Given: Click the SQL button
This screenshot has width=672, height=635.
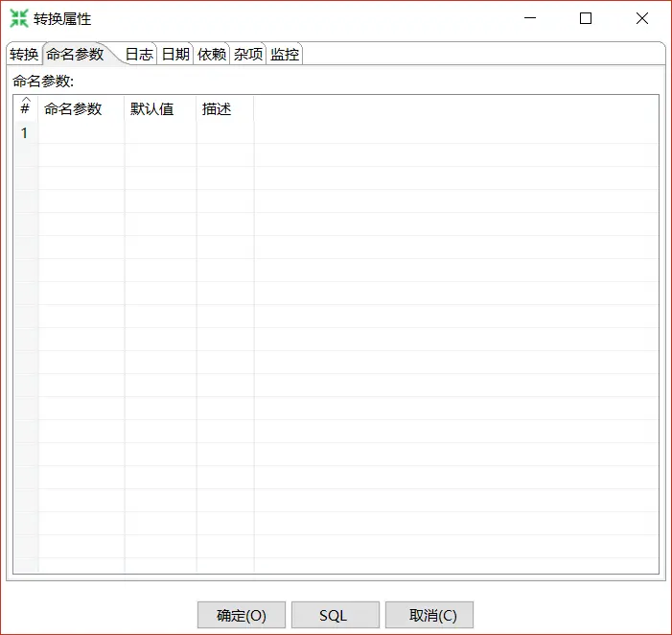Looking at the screenshot, I should coord(336,615).
